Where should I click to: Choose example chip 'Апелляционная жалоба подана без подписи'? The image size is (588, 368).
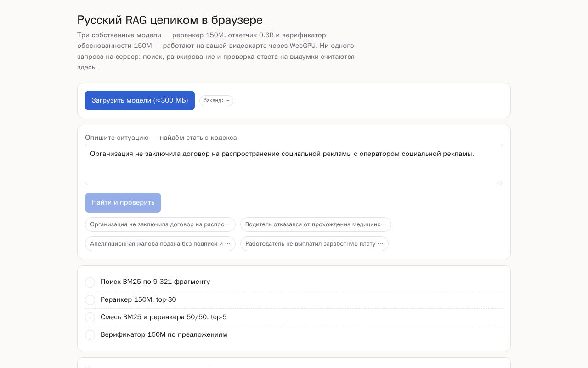pyautogui.click(x=160, y=244)
